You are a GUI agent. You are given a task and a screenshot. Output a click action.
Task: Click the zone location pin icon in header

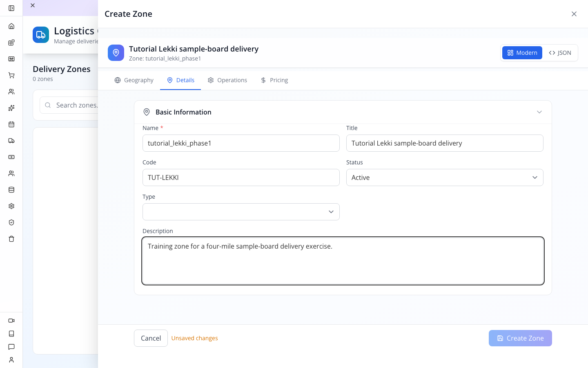pyautogui.click(x=116, y=53)
